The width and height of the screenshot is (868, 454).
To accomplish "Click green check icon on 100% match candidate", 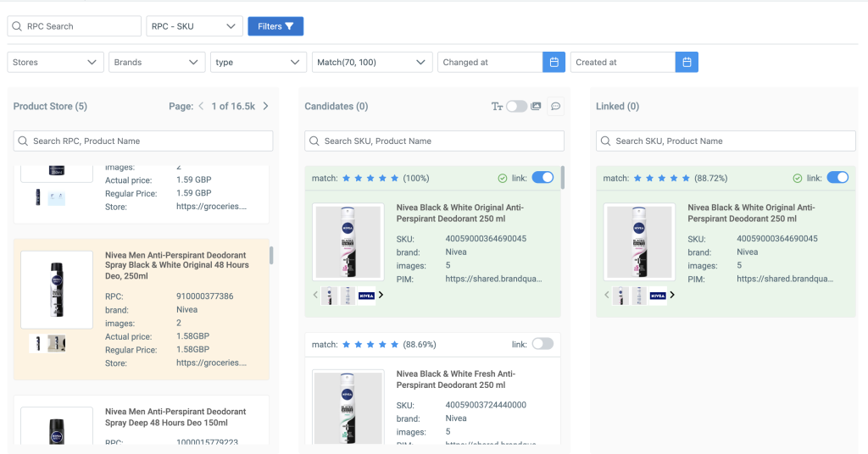I will tap(502, 178).
